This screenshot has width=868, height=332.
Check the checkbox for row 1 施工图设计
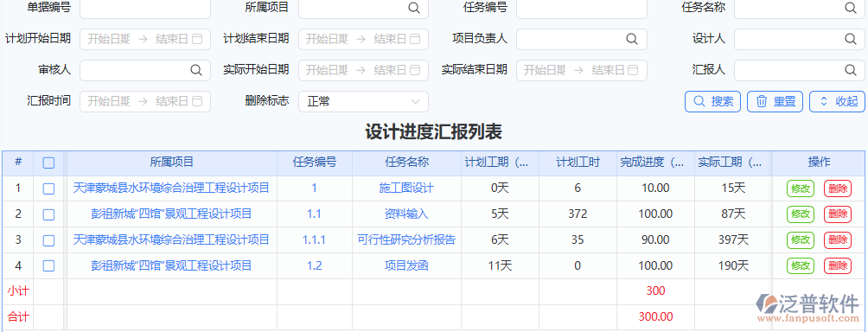[48, 188]
